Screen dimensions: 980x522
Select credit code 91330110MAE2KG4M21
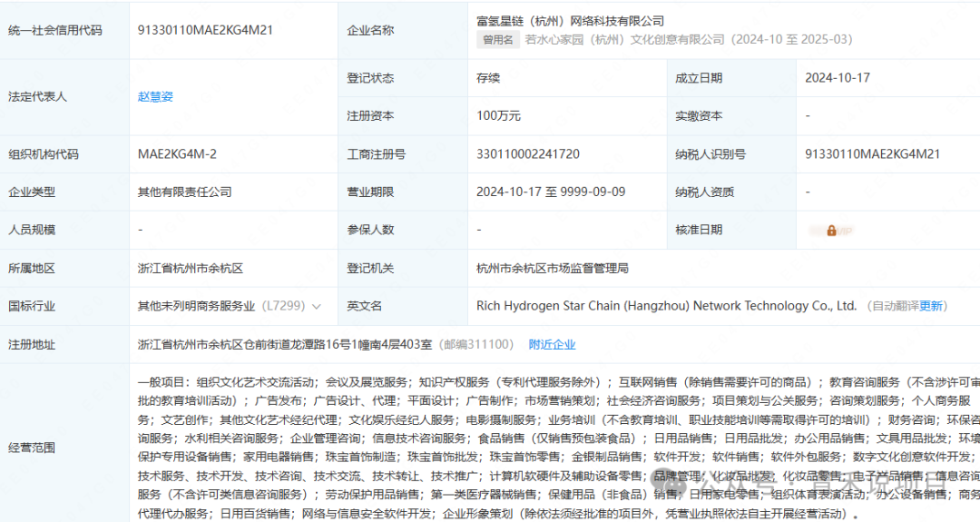coord(205,30)
